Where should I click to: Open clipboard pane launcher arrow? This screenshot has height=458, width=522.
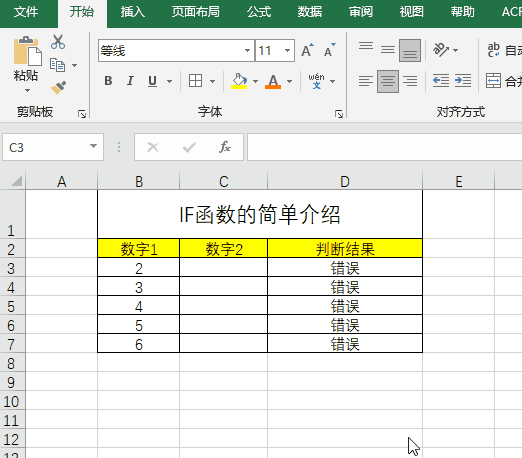[x=82, y=114]
